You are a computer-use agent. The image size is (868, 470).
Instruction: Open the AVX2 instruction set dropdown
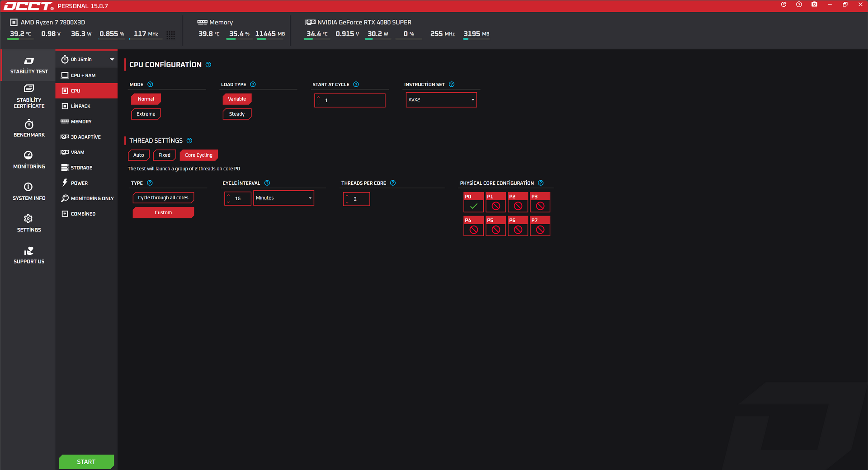[x=441, y=100]
